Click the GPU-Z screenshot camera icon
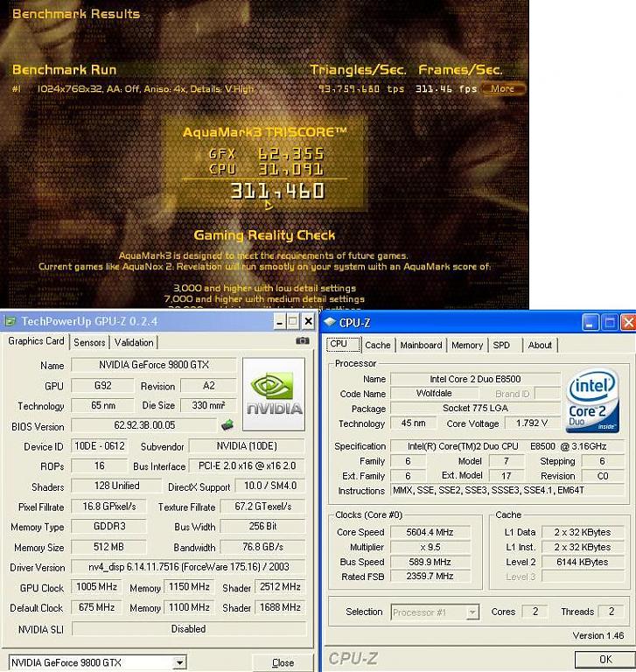The image size is (636, 672). pos(303,341)
